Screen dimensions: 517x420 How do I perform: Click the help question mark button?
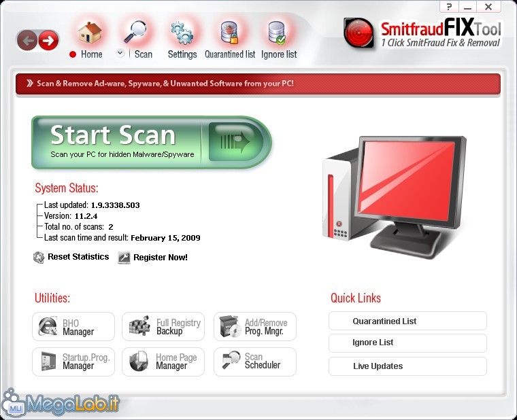pos(449,7)
